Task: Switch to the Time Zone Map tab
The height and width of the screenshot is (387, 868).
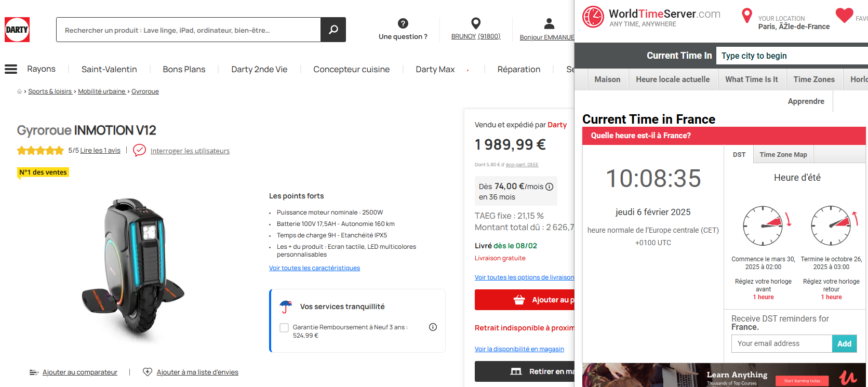Action: pos(783,155)
